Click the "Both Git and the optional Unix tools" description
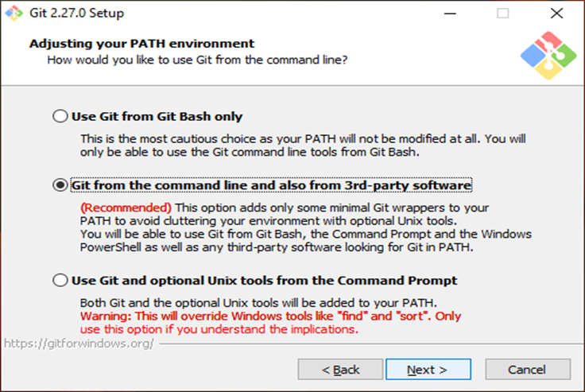Image resolution: width=585 pixels, height=392 pixels. (258, 303)
